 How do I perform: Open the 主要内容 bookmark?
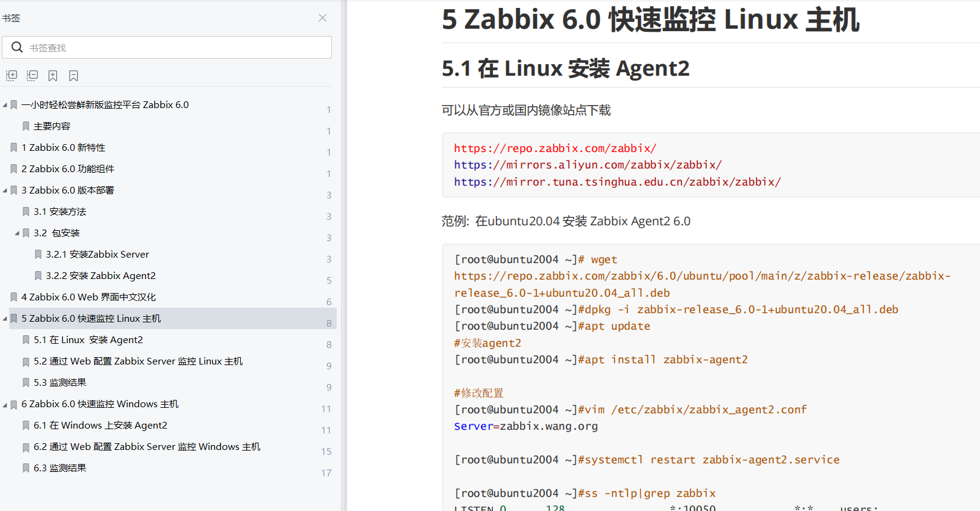coord(52,126)
